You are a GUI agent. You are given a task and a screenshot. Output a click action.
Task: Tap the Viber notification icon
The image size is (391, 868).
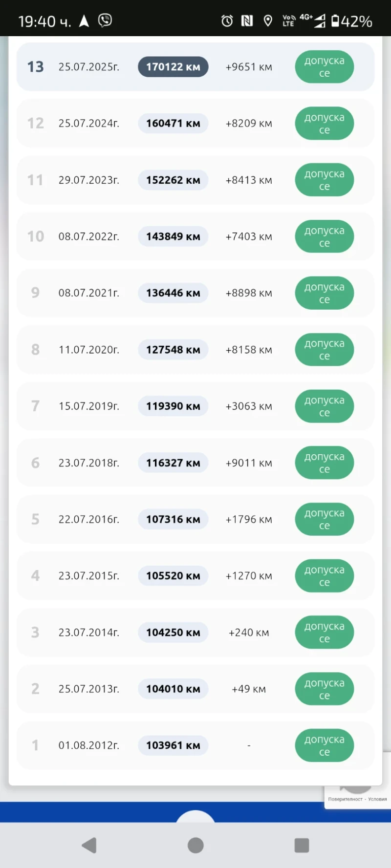105,21
